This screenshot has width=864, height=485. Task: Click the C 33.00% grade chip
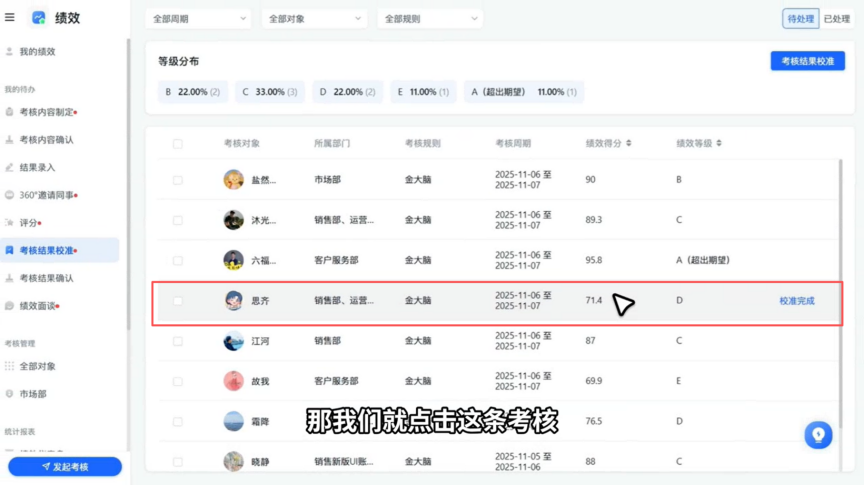[x=270, y=92]
